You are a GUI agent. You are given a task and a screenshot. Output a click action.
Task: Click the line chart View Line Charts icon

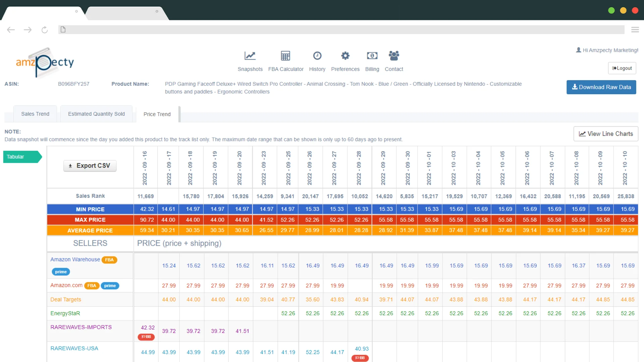(583, 134)
